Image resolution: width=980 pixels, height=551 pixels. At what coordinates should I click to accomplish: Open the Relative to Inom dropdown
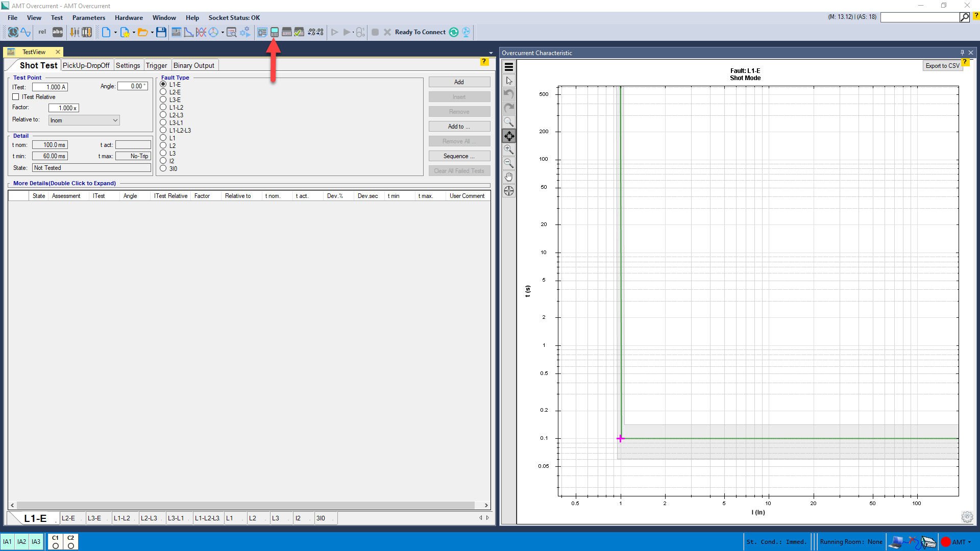pyautogui.click(x=84, y=120)
